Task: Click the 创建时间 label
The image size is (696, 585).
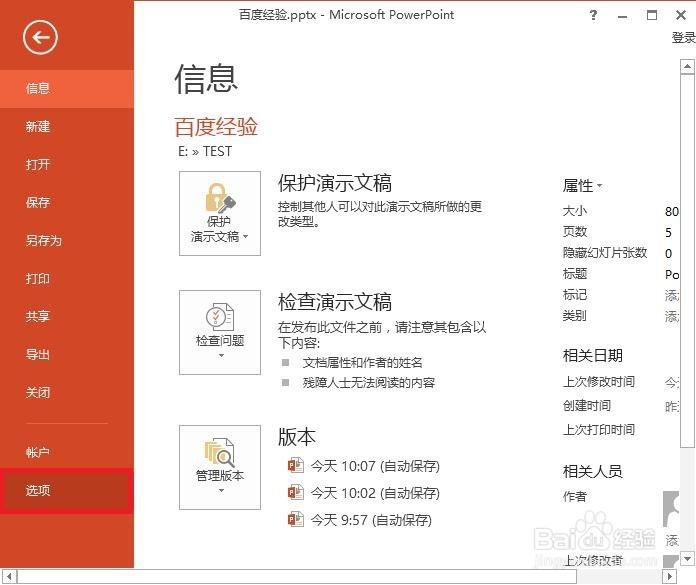Action: coord(587,405)
